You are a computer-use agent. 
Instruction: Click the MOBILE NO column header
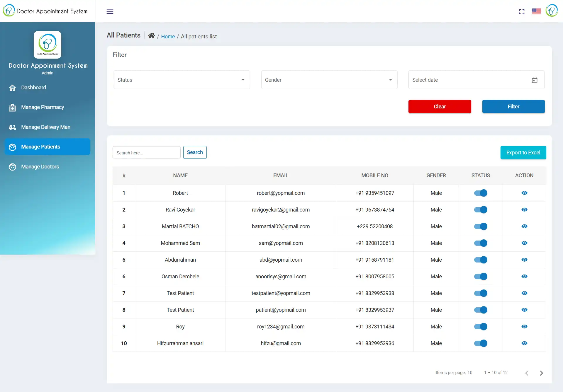pos(375,175)
